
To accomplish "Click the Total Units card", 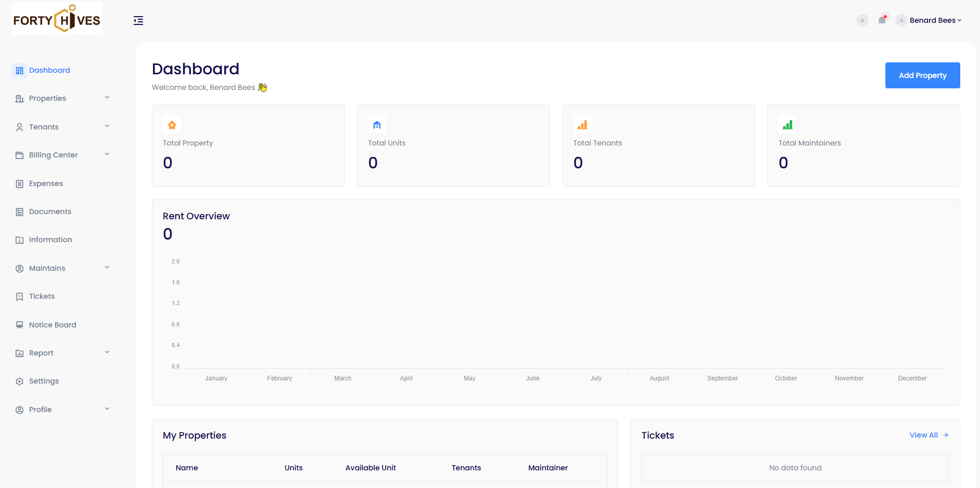I will (453, 146).
